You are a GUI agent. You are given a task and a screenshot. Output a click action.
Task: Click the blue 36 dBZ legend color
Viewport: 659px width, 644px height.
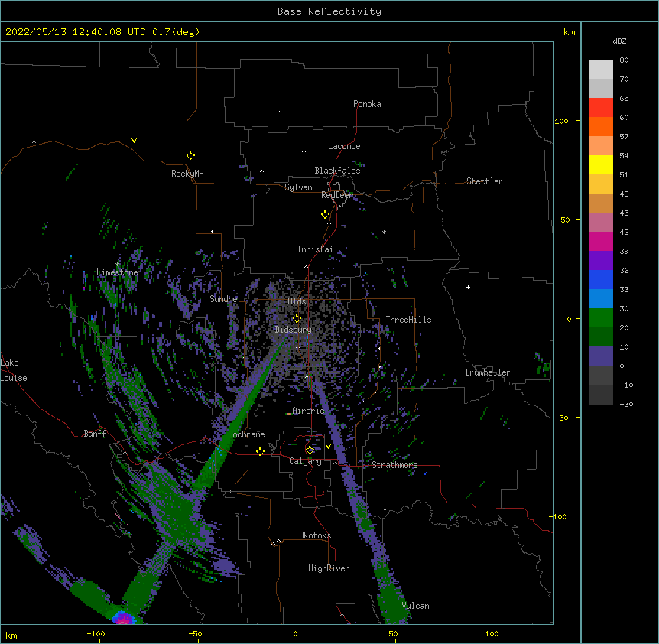[601, 279]
